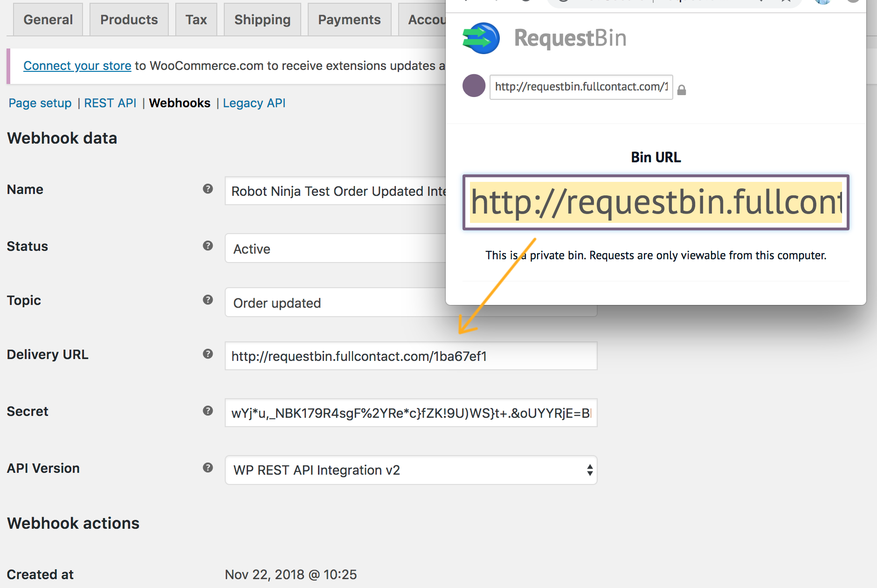Follow the Connect your store link

click(77, 66)
